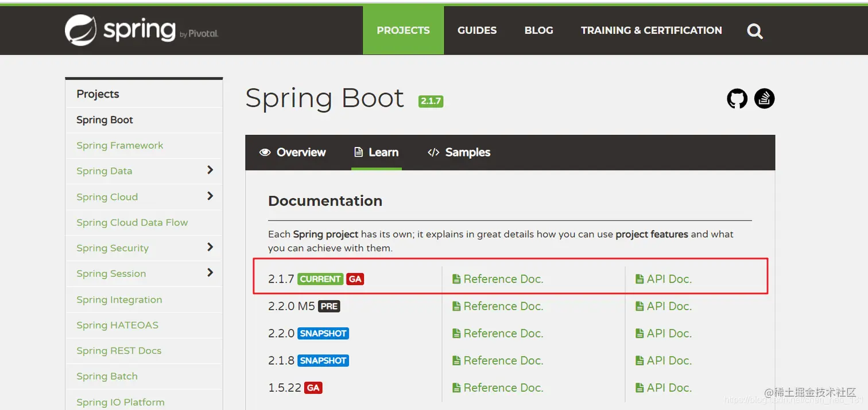
Task: Click the GA badge on 2.1.7 row
Action: [355, 279]
